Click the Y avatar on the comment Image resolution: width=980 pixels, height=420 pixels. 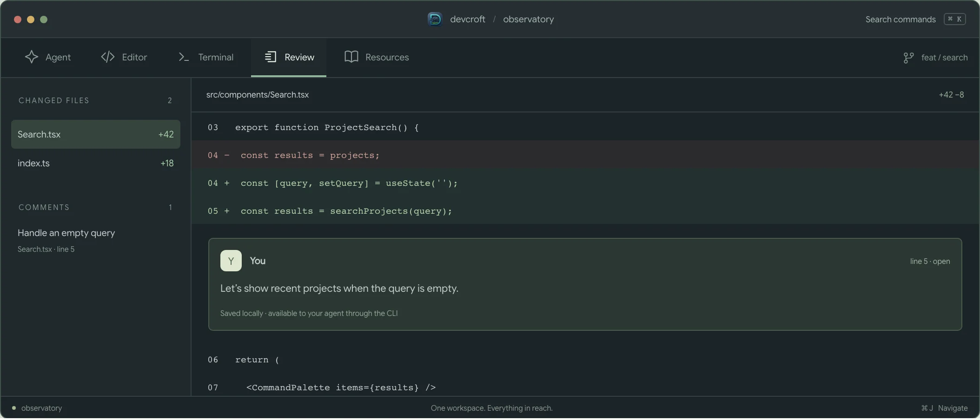coord(231,261)
